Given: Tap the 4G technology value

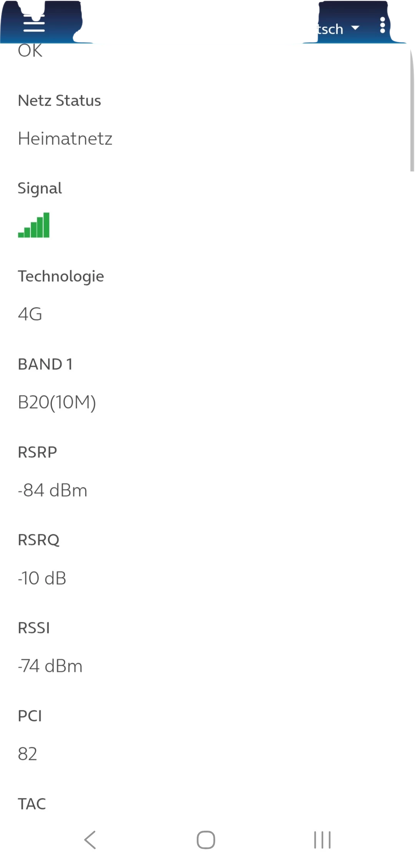Looking at the screenshot, I should click(x=30, y=314).
